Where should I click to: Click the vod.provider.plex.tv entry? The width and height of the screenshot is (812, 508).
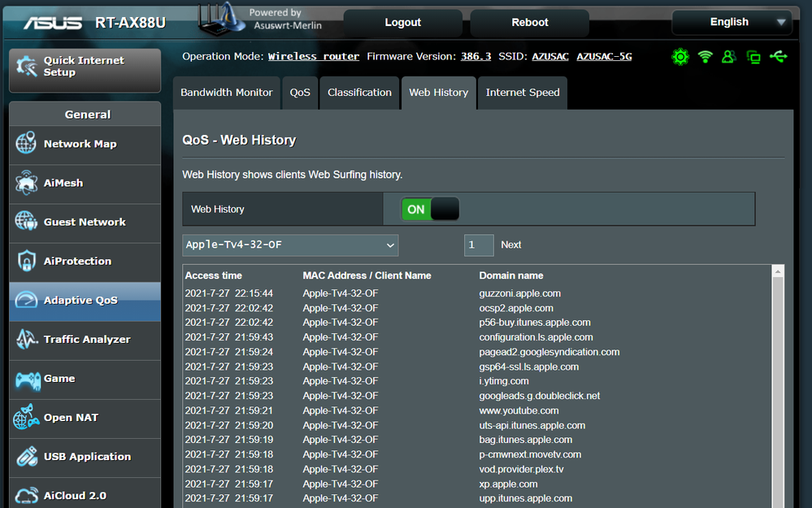coord(521,469)
